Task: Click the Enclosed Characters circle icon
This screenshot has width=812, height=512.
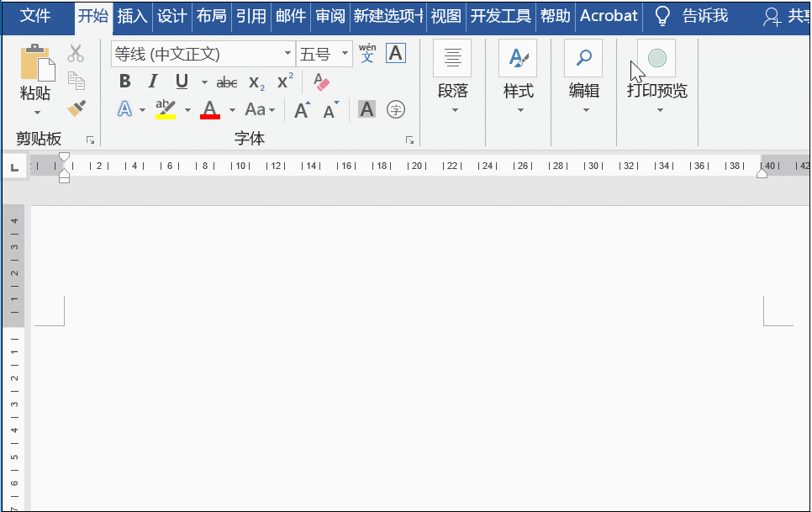Action: click(x=396, y=109)
